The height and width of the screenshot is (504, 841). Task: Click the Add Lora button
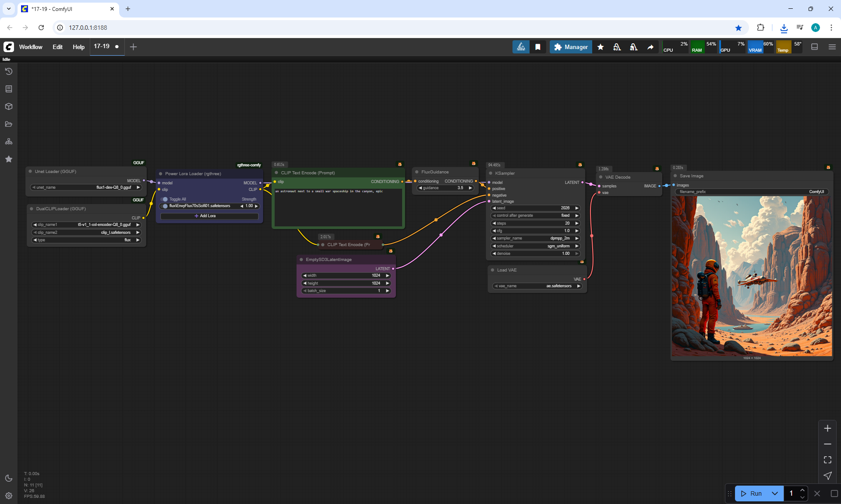(209, 216)
